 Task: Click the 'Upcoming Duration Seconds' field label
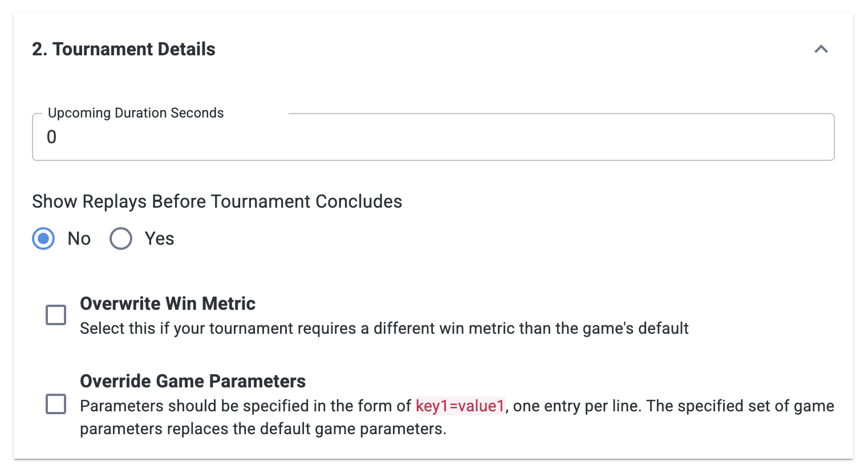coord(136,113)
